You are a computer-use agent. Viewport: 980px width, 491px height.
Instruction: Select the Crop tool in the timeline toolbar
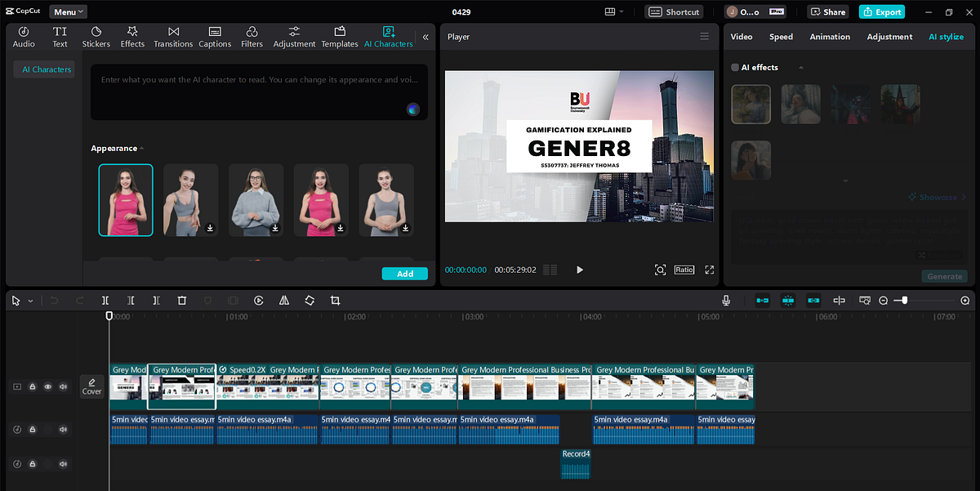tap(335, 300)
